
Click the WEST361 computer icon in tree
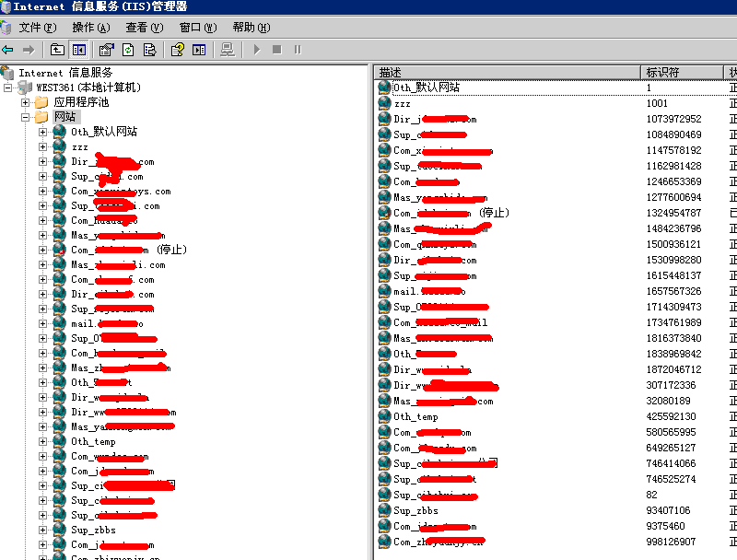(x=25, y=87)
